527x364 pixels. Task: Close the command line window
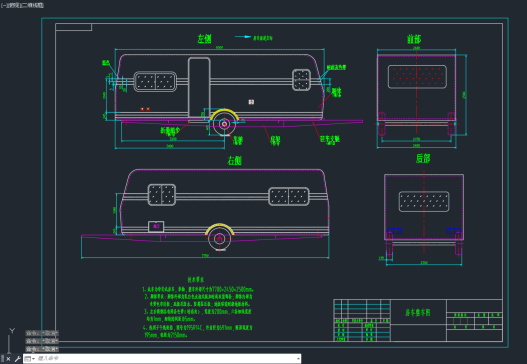click(8, 359)
